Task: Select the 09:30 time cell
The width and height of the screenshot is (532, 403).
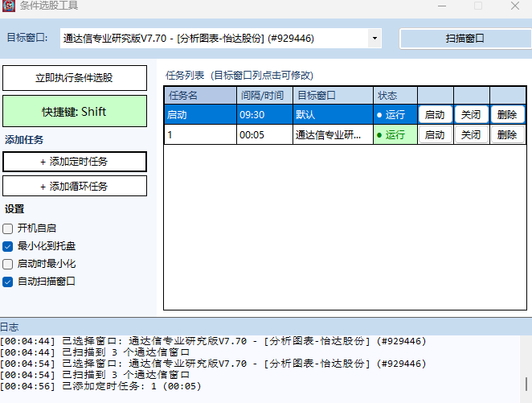Action: [264, 115]
